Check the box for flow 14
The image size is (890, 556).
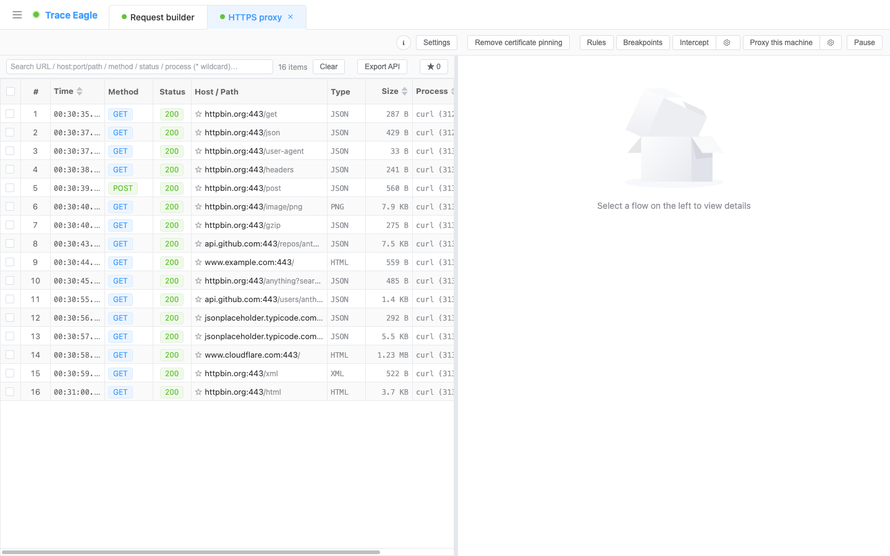click(x=10, y=355)
